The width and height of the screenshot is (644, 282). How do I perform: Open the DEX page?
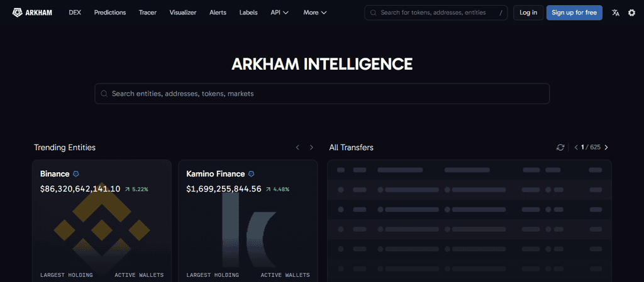(75, 13)
